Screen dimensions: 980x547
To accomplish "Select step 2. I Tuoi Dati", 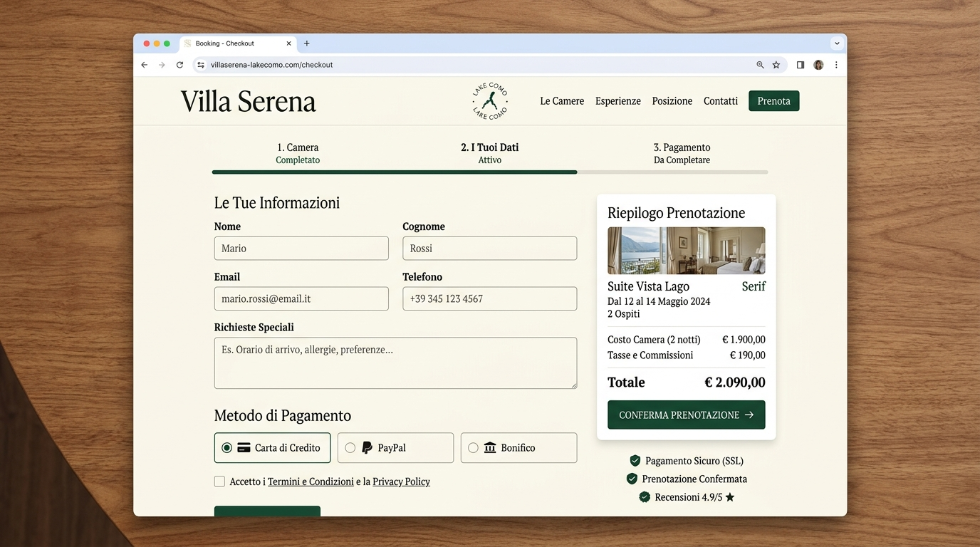I will 490,153.
